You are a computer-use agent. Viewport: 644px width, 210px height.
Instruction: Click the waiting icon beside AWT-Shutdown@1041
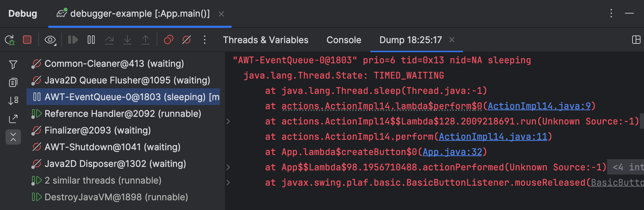pyautogui.click(x=37, y=147)
